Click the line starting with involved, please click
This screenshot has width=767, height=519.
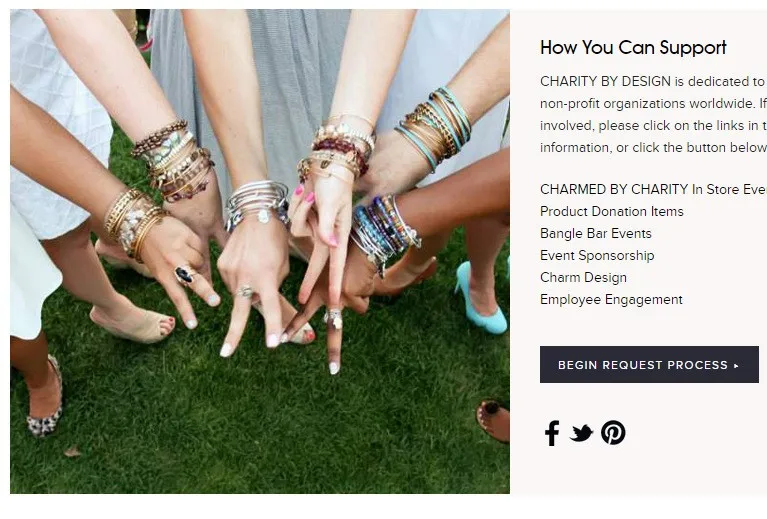pos(653,126)
